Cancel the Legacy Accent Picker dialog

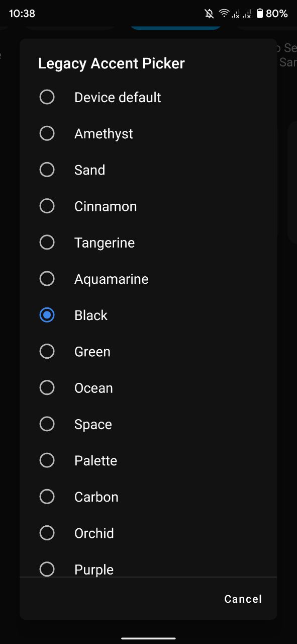click(243, 599)
